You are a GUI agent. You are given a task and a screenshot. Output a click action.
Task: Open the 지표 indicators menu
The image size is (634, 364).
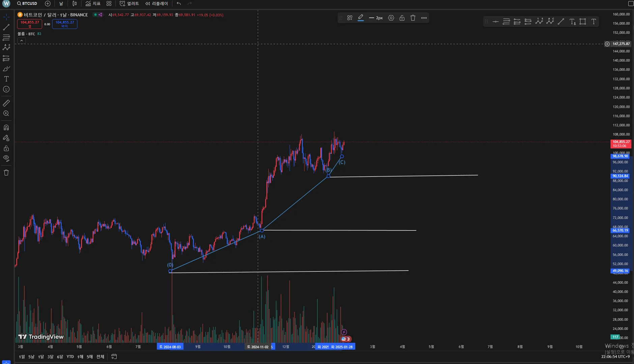93,3
